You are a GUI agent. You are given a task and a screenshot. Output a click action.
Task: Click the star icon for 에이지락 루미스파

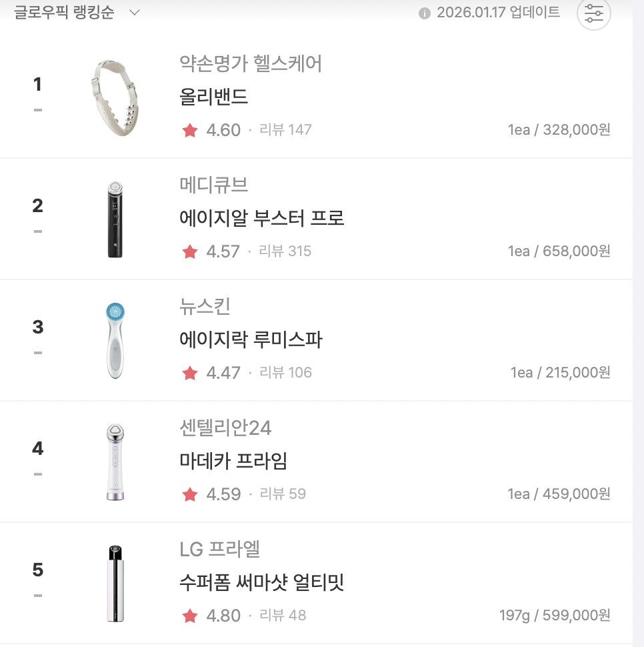pos(190,373)
